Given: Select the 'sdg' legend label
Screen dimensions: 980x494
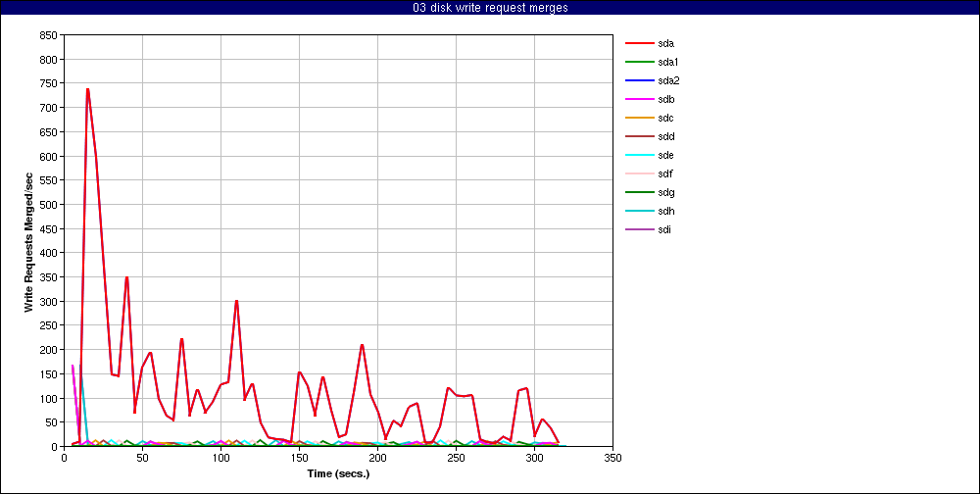Looking at the screenshot, I should (x=665, y=192).
